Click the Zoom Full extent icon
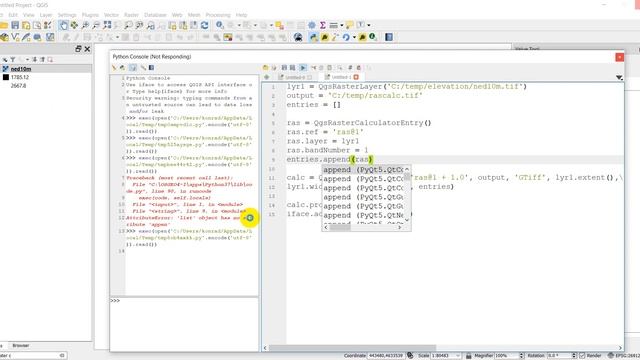 107,25
